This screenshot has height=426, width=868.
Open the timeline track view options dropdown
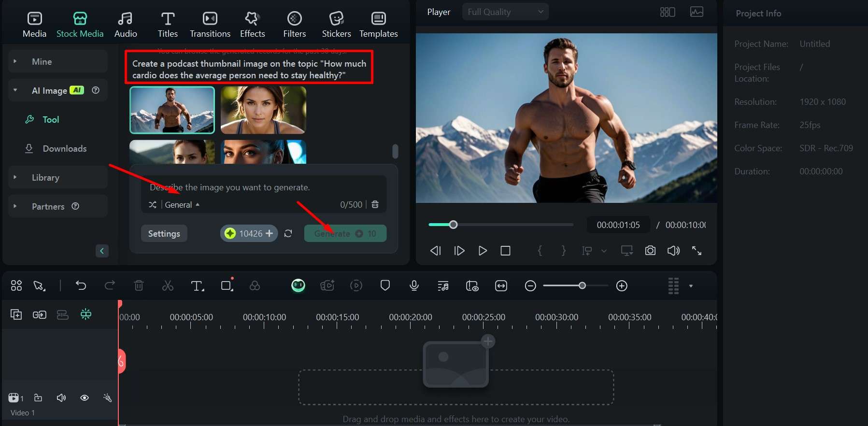[691, 286]
